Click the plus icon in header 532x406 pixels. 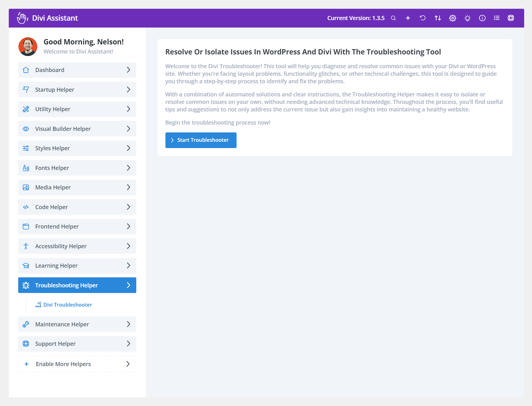pos(408,18)
